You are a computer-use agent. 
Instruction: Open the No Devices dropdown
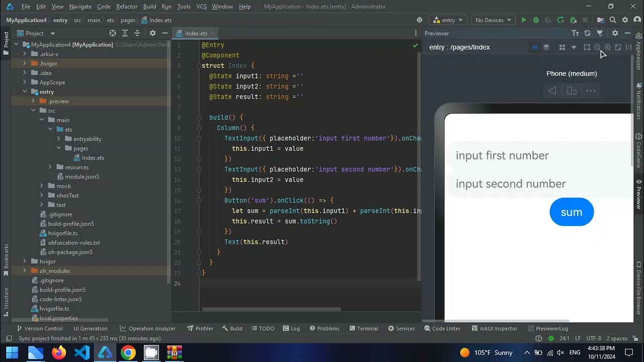pos(493,20)
